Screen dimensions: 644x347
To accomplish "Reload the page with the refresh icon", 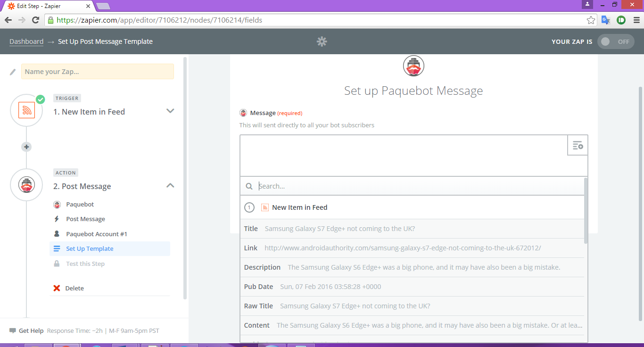I will pos(35,20).
